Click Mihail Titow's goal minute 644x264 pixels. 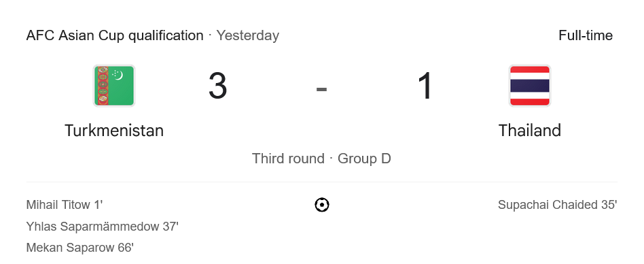[x=98, y=205]
